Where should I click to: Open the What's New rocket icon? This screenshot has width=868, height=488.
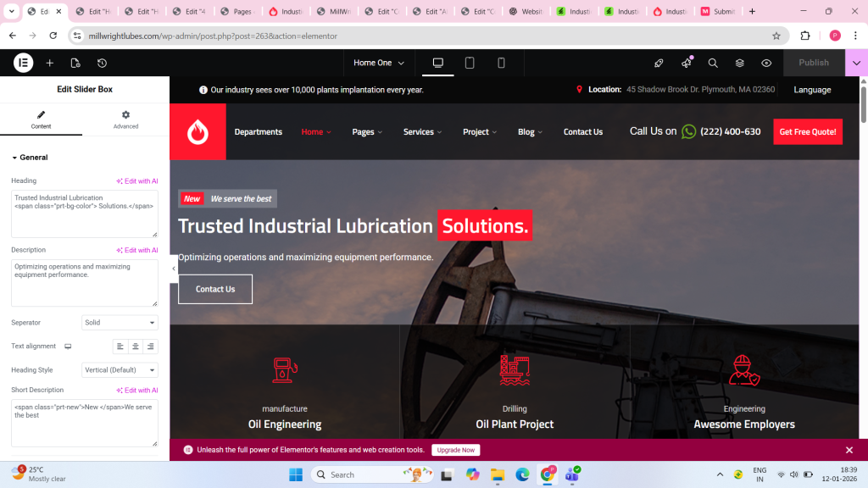[659, 63]
